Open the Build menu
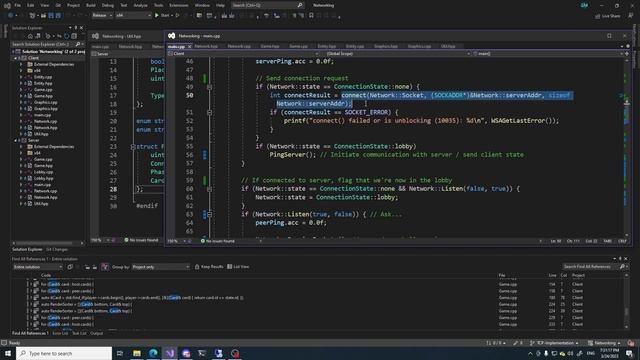 (x=91, y=5)
